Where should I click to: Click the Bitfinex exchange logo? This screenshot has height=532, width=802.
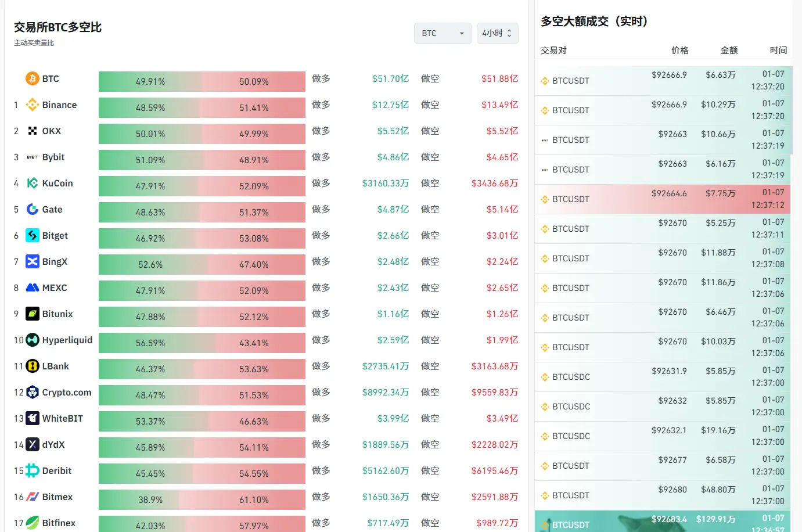(x=33, y=523)
